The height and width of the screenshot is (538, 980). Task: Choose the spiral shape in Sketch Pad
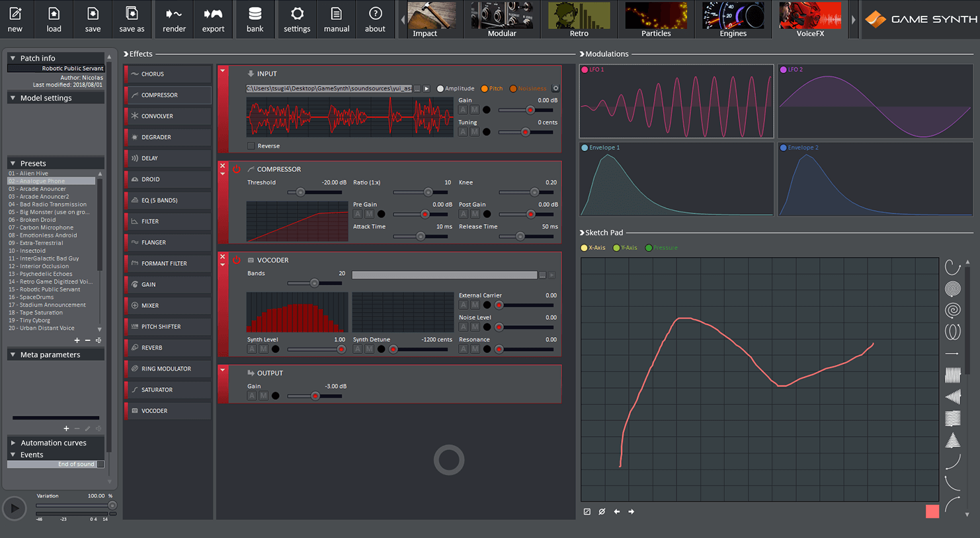953,310
